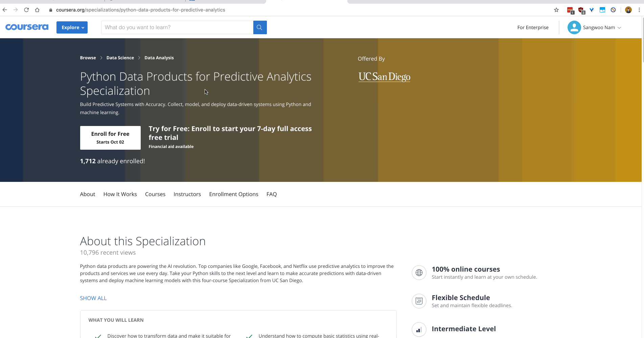This screenshot has height=338, width=644.
Task: Open the Chrome profile avatar
Action: pos(628,10)
